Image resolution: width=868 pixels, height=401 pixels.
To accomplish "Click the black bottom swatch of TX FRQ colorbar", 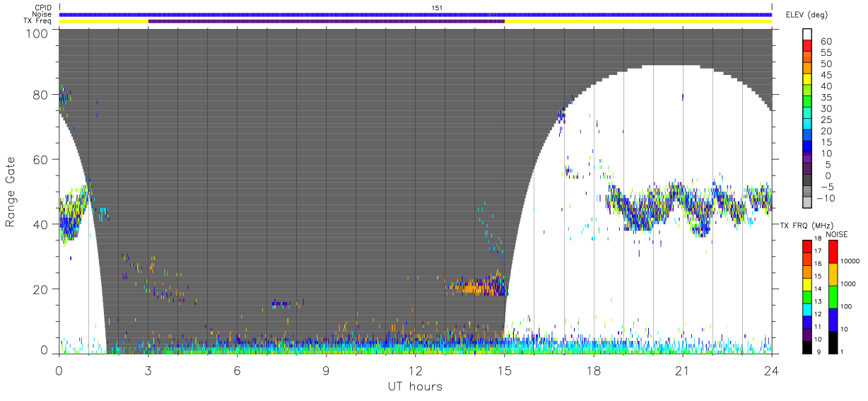I will click(x=806, y=346).
